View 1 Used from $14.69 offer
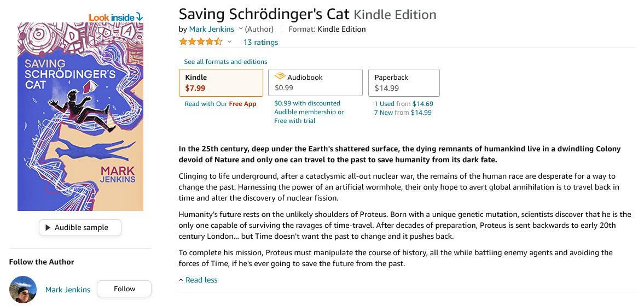The height and width of the screenshot is (306, 644). [x=403, y=104]
